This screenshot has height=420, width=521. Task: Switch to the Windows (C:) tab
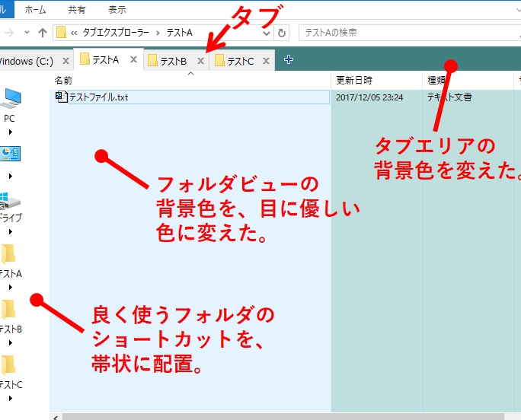tap(27, 61)
